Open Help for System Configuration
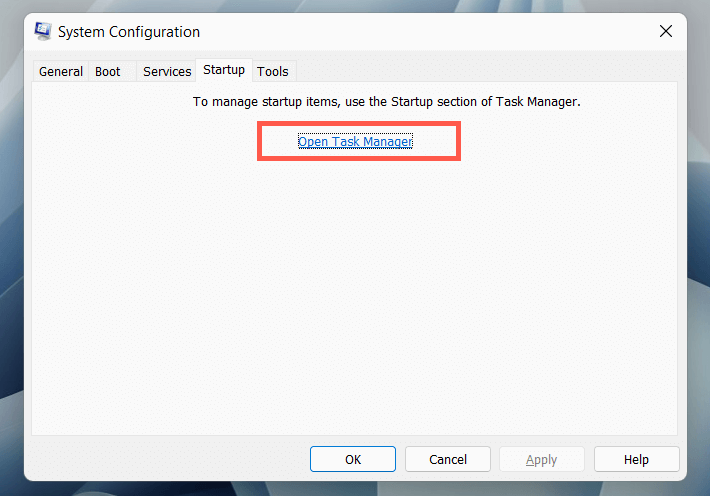Screen dimensions: 710x496 tap(636, 460)
